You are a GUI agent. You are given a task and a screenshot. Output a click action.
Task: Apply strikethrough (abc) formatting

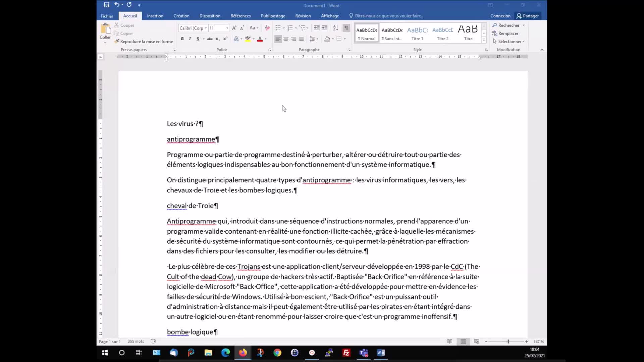210,39
